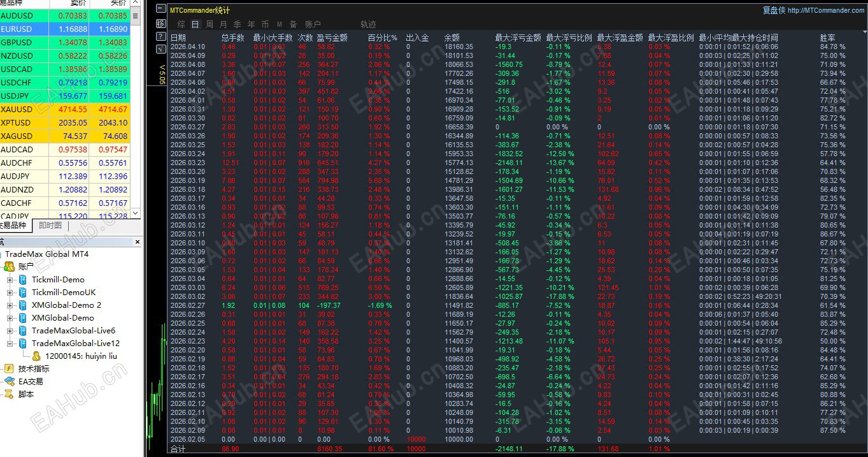This screenshot has height=457, width=868.
Task: Click the market watch scrollbar handle
Action: (x=136, y=16)
